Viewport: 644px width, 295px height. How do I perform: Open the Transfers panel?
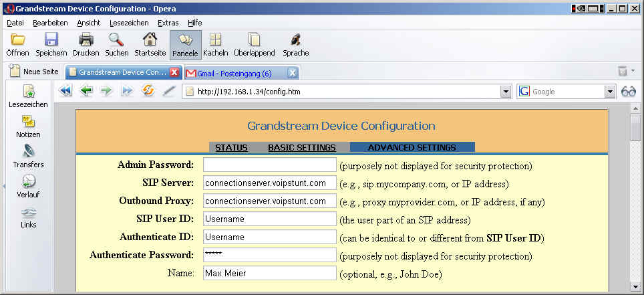click(x=28, y=157)
